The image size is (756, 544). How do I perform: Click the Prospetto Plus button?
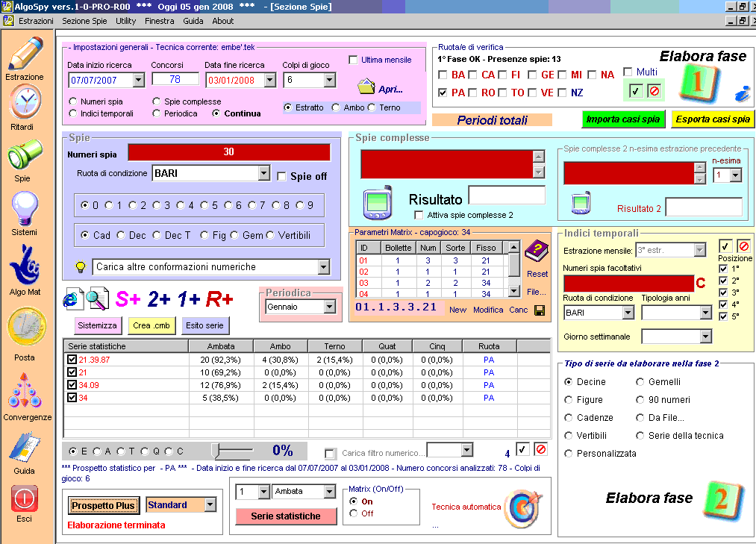click(103, 505)
